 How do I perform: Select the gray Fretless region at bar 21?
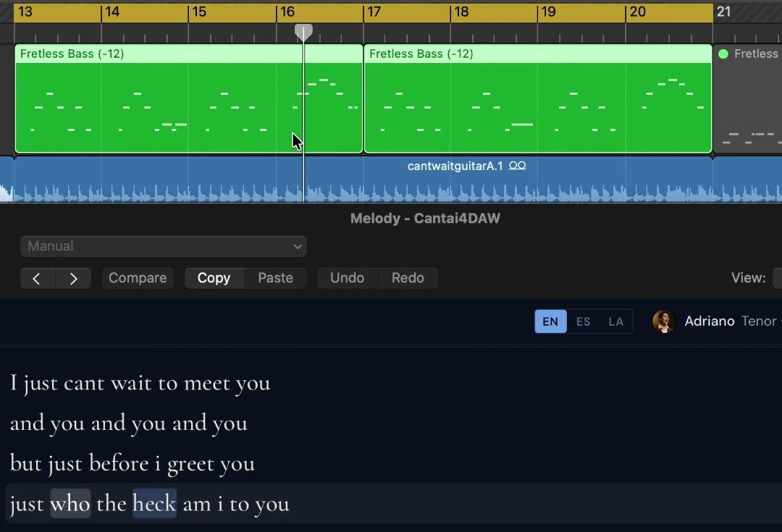click(747, 98)
